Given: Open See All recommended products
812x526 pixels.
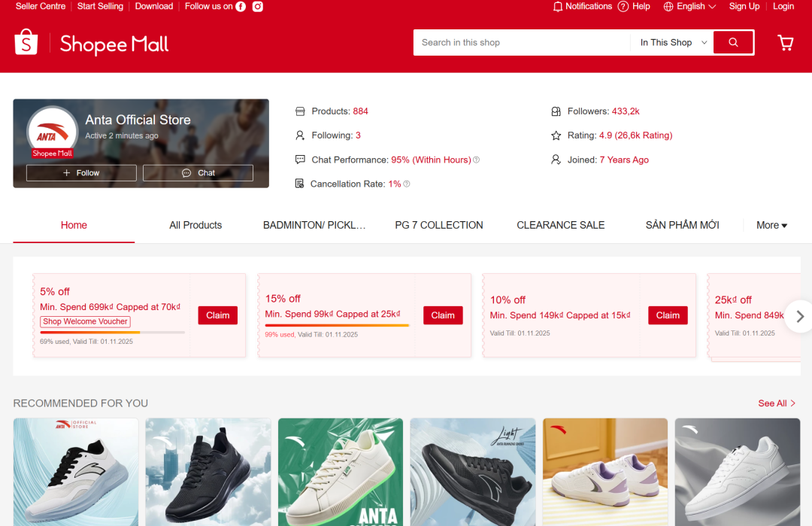Looking at the screenshot, I should coord(776,403).
